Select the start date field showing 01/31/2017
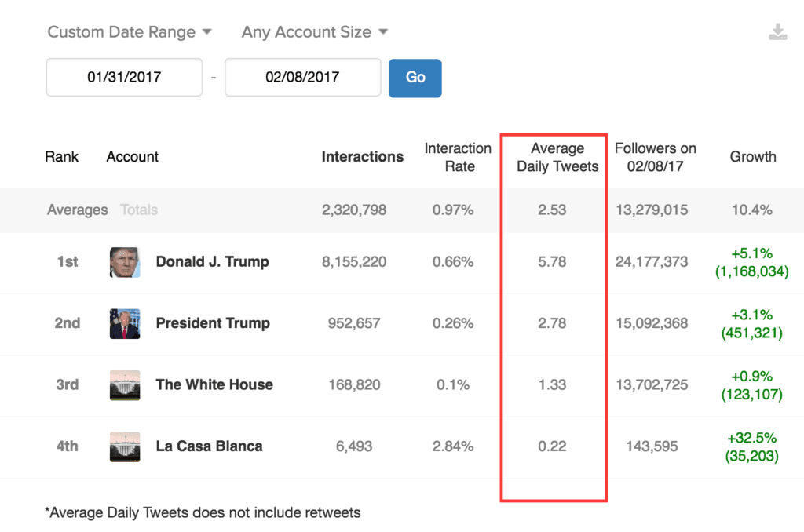Viewport: 804px width, 532px height. tap(123, 77)
